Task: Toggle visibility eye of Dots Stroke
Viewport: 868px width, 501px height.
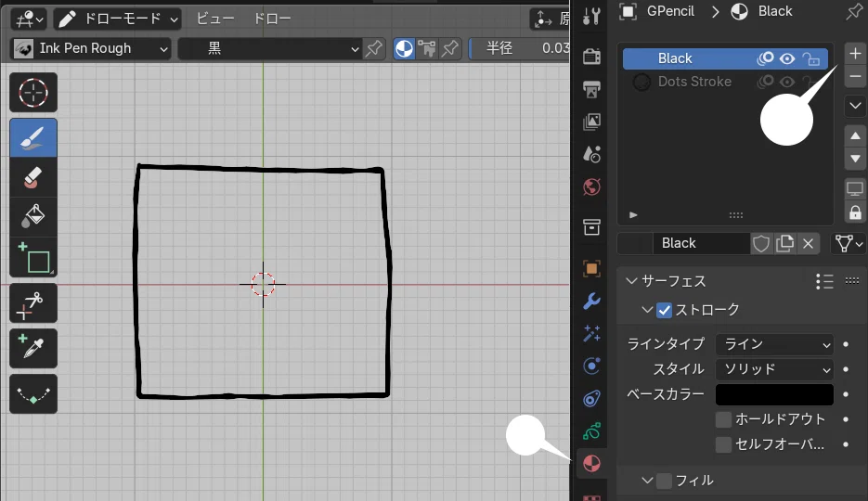Action: click(787, 82)
